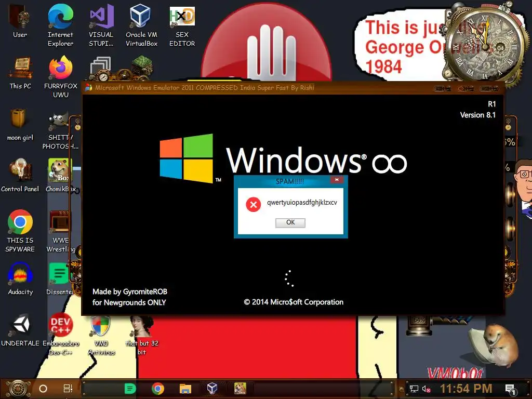The width and height of the screenshot is (532, 399).
Task: Open the User desktop icon
Action: click(20, 20)
